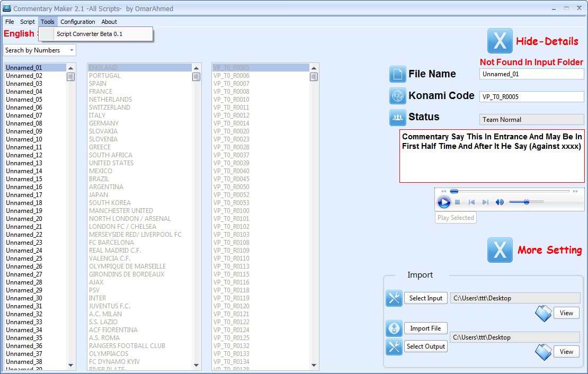588x374 pixels.
Task: Click the Status people icon
Action: [x=397, y=117]
